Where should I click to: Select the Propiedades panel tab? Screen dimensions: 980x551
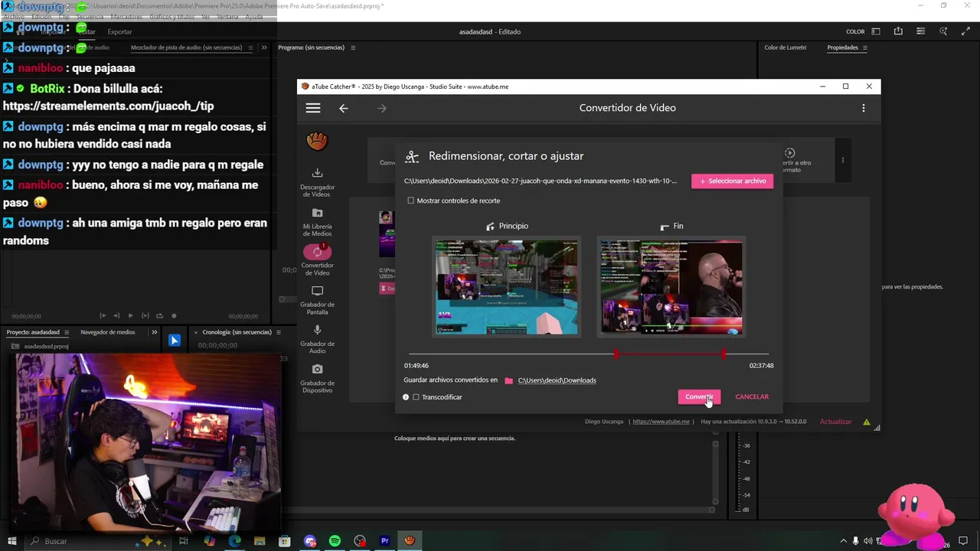pos(842,47)
